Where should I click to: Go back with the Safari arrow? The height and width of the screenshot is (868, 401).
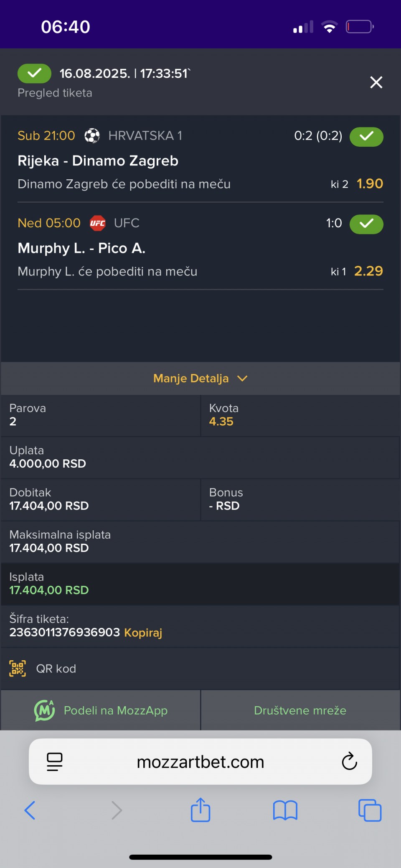(30, 810)
